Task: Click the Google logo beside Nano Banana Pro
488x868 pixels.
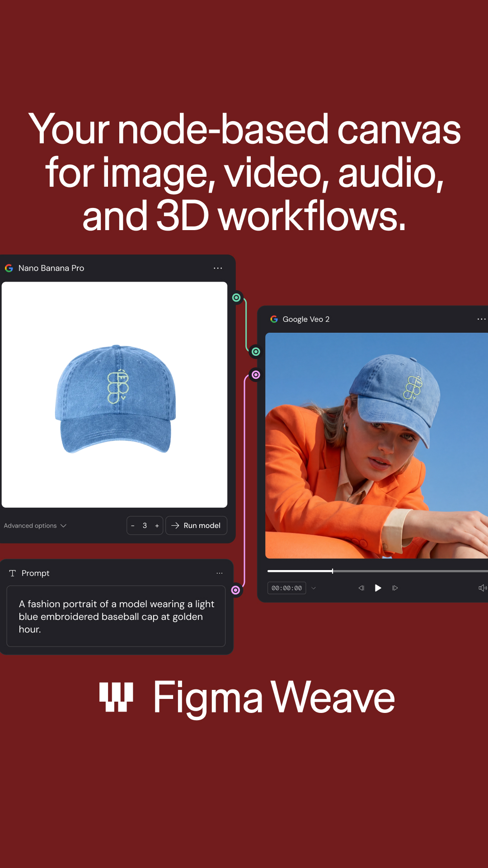Action: click(9, 268)
